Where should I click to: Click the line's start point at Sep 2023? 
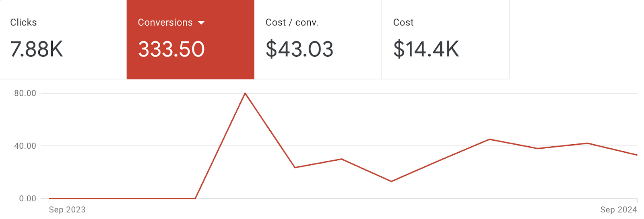(x=49, y=198)
